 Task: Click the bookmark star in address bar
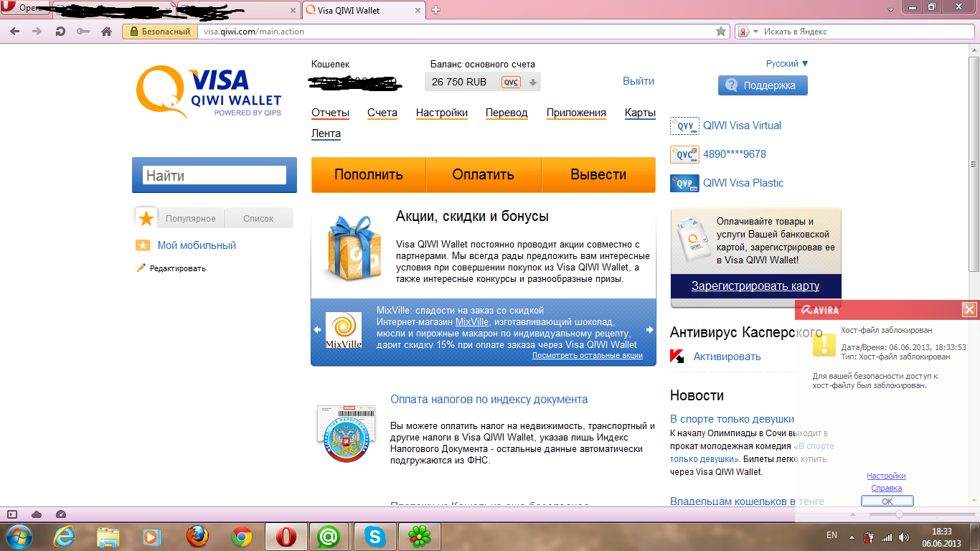click(x=721, y=32)
